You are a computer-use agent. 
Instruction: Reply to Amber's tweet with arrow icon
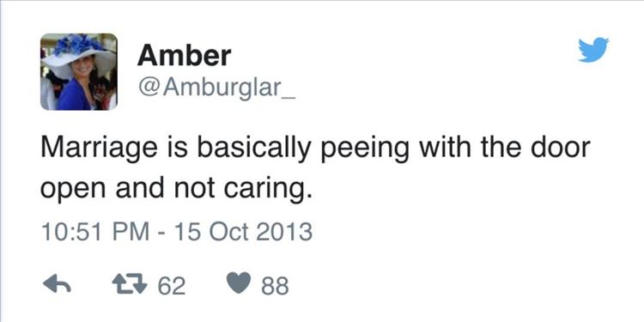pyautogui.click(x=57, y=284)
